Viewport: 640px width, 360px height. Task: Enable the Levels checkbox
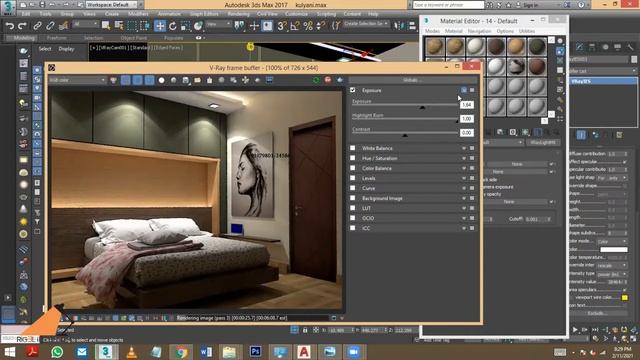[x=353, y=178]
